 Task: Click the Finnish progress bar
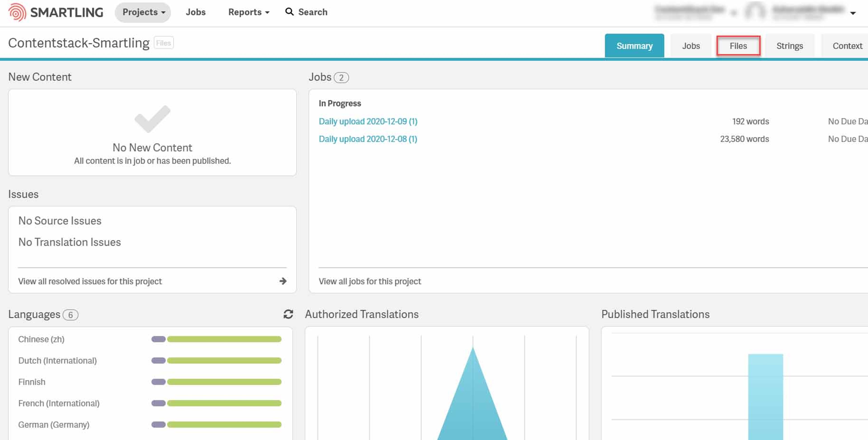tap(216, 382)
